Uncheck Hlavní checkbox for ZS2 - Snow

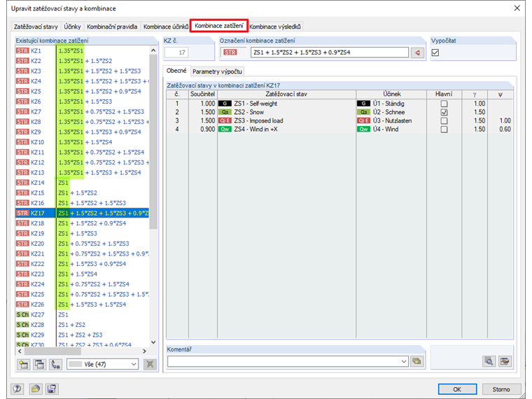point(444,112)
